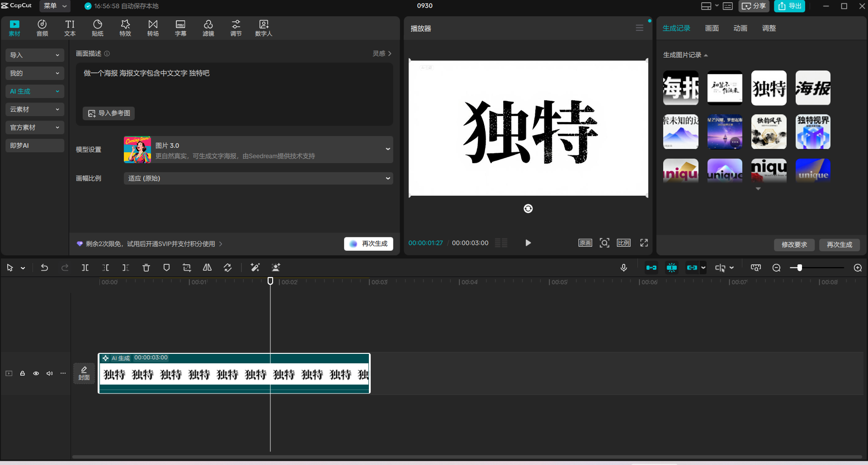This screenshot has height=465, width=868.
Task: Open the 画幅比例 适应 (原始) dropdown
Action: coord(258,178)
